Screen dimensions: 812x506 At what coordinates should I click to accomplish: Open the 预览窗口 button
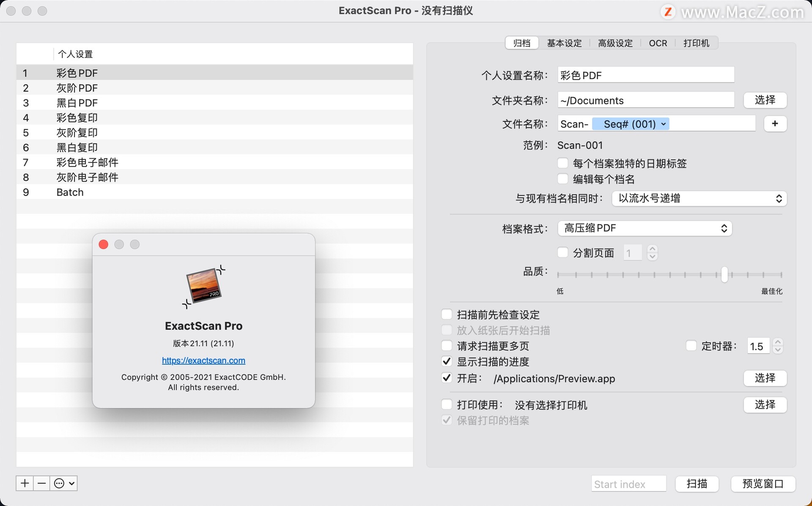click(763, 484)
